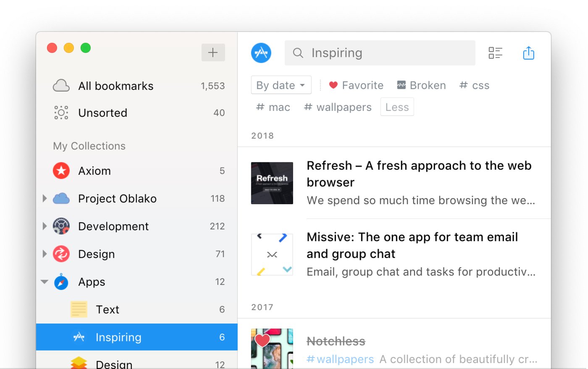Click the My Collections header
This screenshot has width=588, height=369.
pyautogui.click(x=89, y=146)
